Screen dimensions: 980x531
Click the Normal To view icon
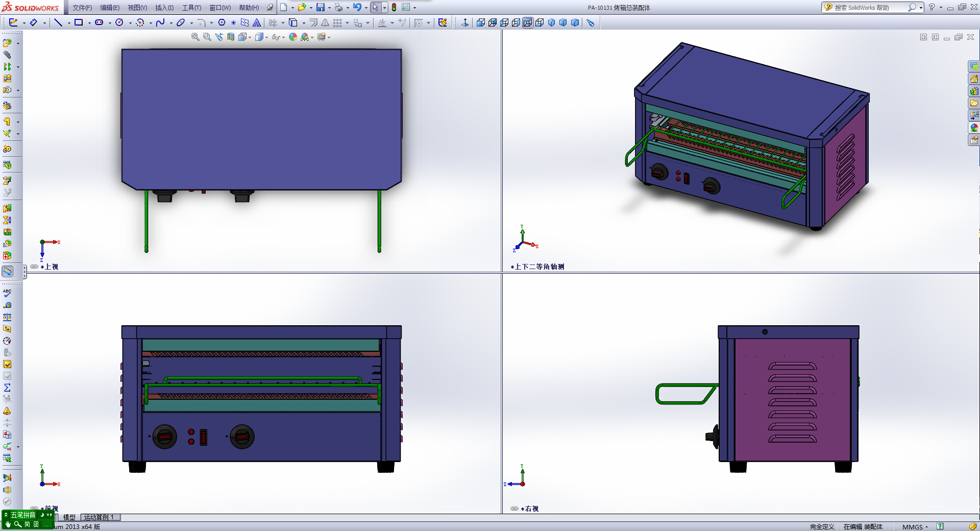tap(465, 22)
